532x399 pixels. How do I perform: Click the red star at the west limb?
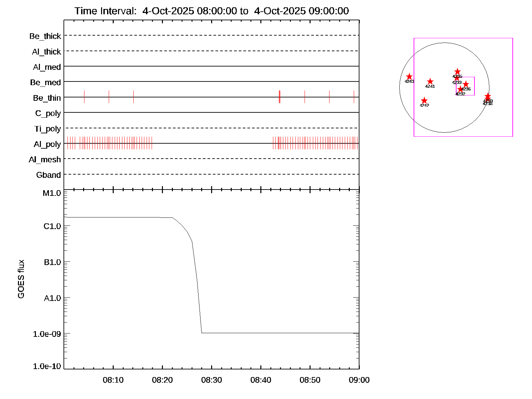point(487,96)
